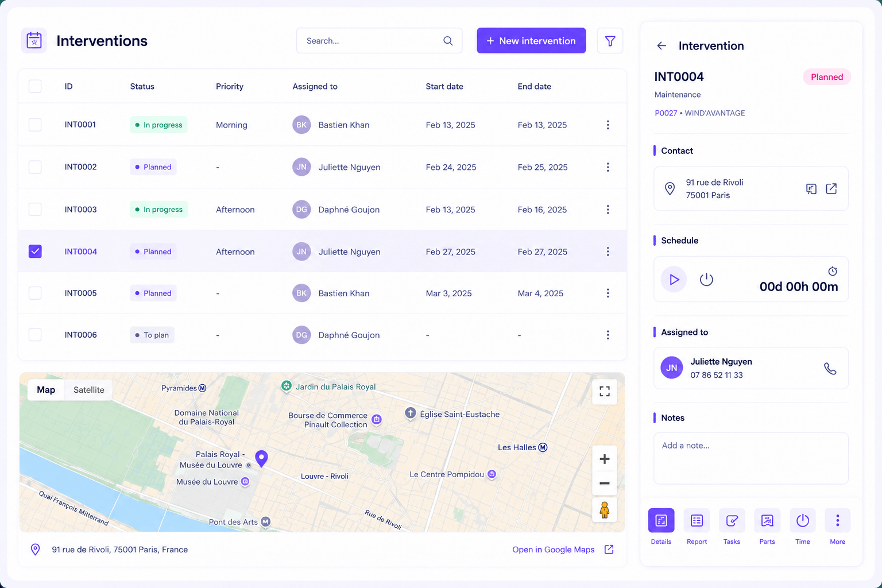Click the Assigned to column header
882x588 pixels.
tap(315, 86)
